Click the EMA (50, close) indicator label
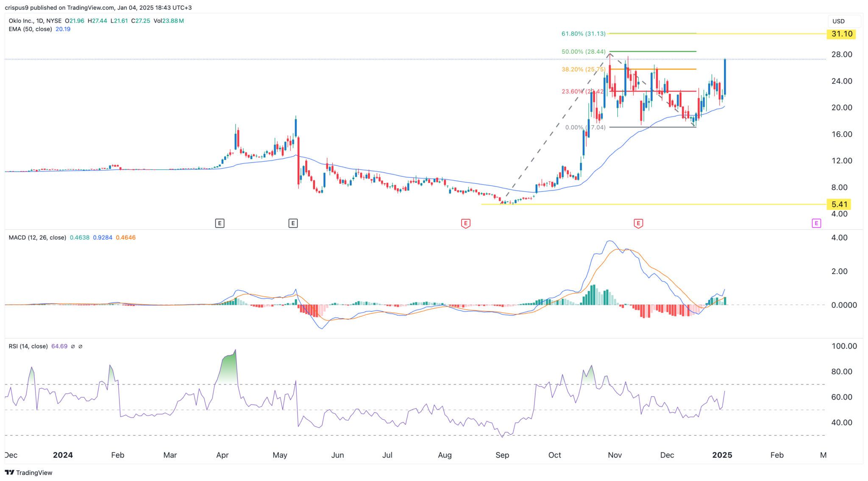The height and width of the screenshot is (481, 868). click(31, 29)
